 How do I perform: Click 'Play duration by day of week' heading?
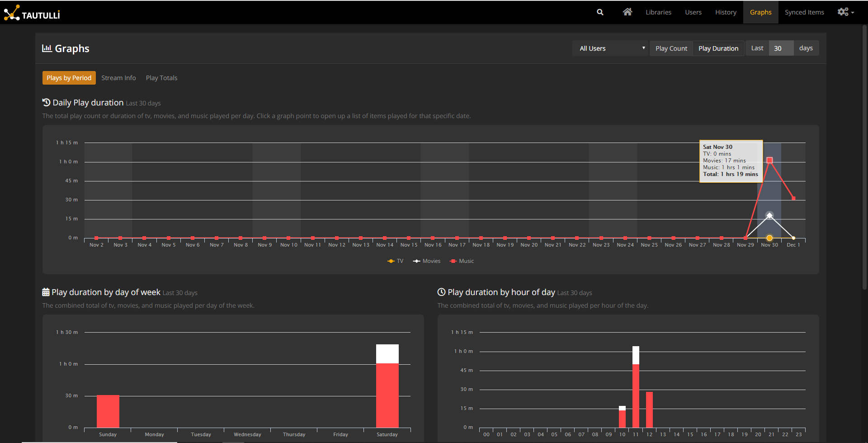pos(106,292)
